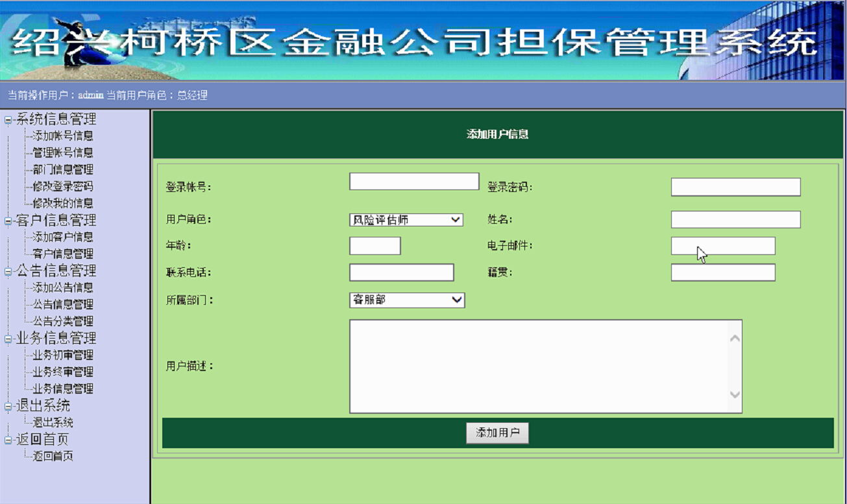Click the current user status text admin
This screenshot has height=504, width=847.
[91, 96]
